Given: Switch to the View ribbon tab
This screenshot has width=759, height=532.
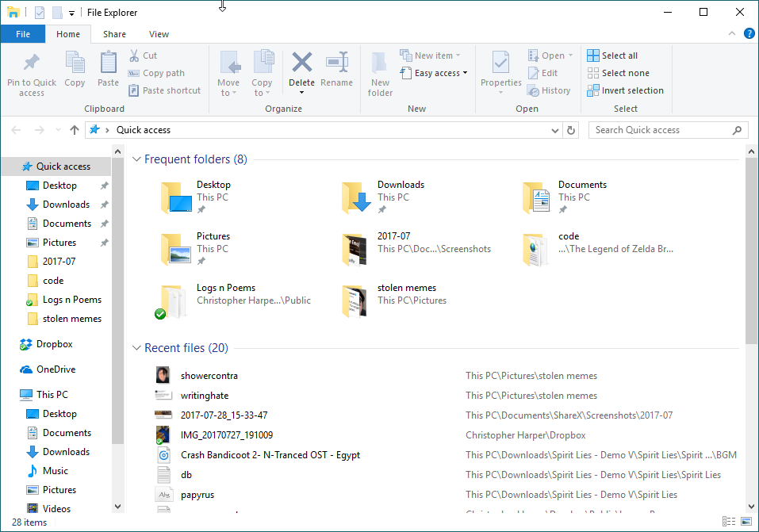Looking at the screenshot, I should (159, 34).
